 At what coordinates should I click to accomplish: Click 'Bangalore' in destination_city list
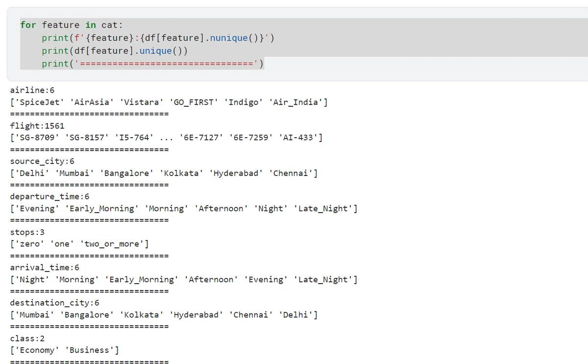[x=87, y=315]
